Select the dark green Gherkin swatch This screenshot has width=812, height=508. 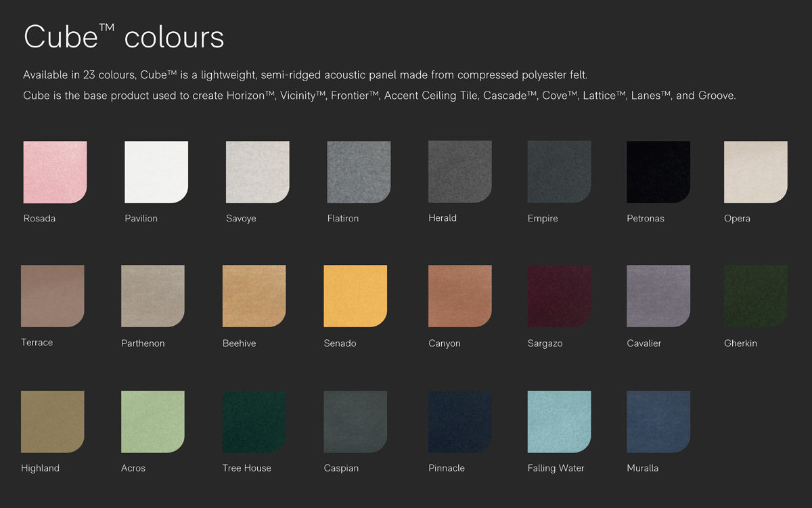(x=756, y=296)
